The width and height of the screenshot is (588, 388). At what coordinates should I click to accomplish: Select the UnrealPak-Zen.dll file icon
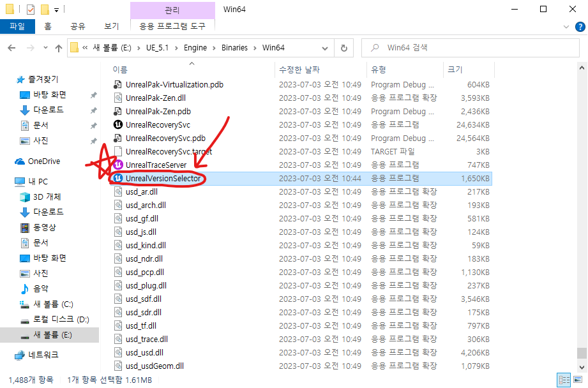point(118,98)
